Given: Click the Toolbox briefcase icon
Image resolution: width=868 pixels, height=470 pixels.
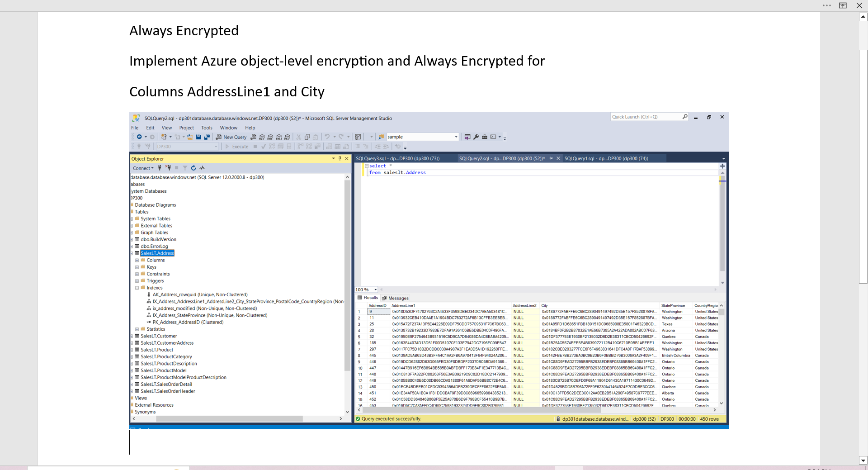Looking at the screenshot, I should [x=485, y=137].
